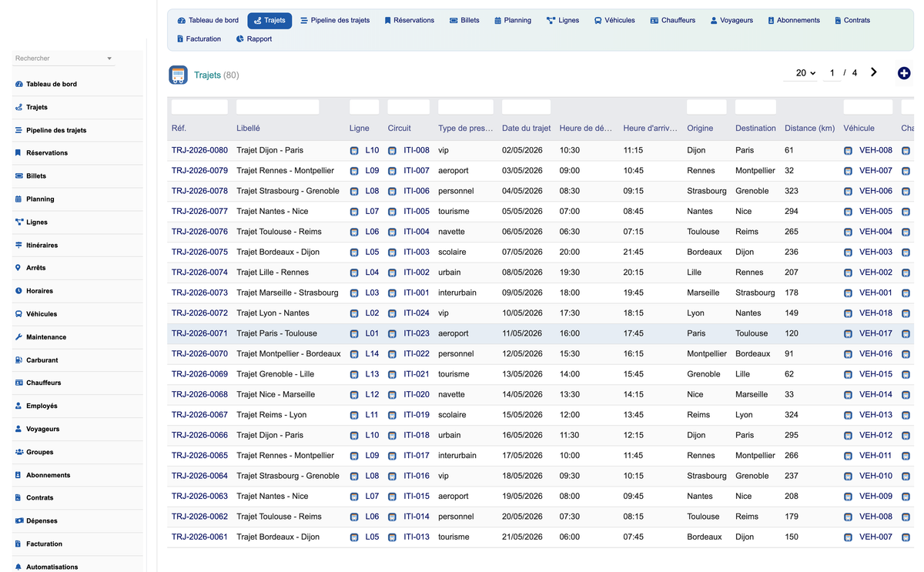The image size is (924, 572).
Task: Click the Pipeline des trajets sidebar icon
Action: point(18,130)
